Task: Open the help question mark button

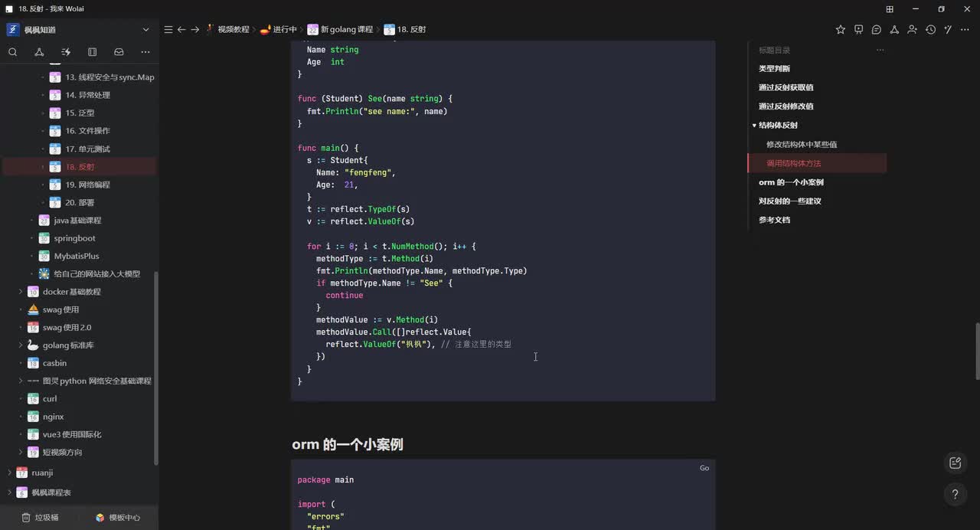Action: tap(955, 494)
